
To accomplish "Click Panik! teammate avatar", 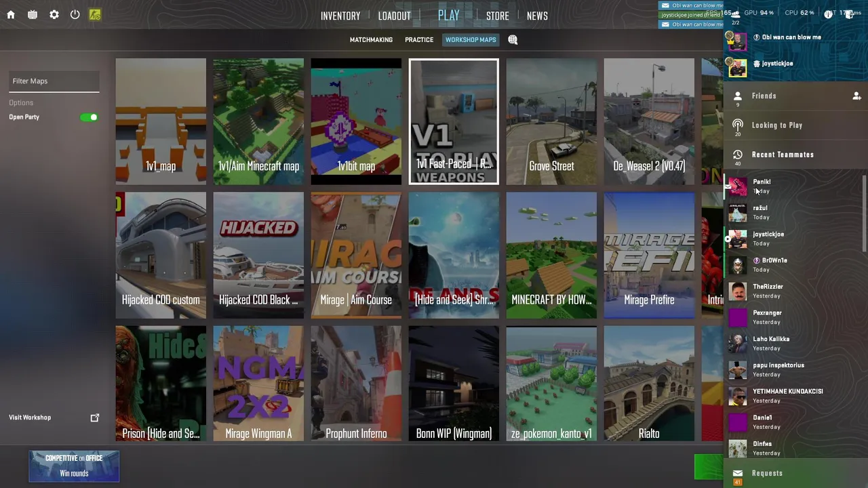I will 738,186.
